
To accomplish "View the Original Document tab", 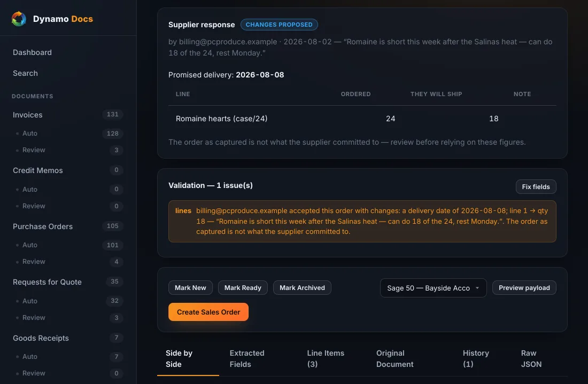I will [x=394, y=358].
